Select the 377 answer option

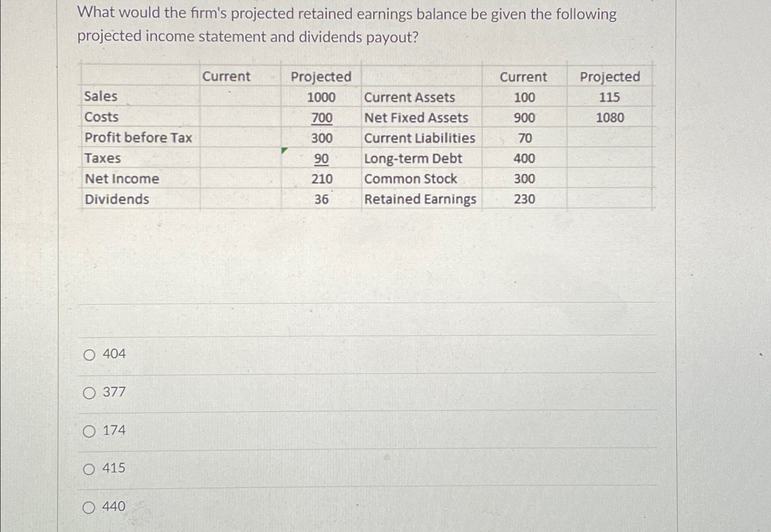(90, 393)
